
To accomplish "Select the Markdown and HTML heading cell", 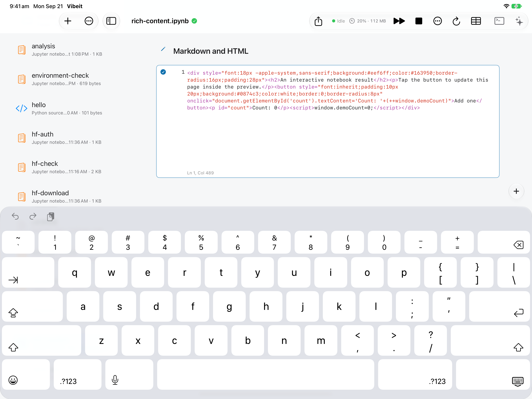I will 211,51.
